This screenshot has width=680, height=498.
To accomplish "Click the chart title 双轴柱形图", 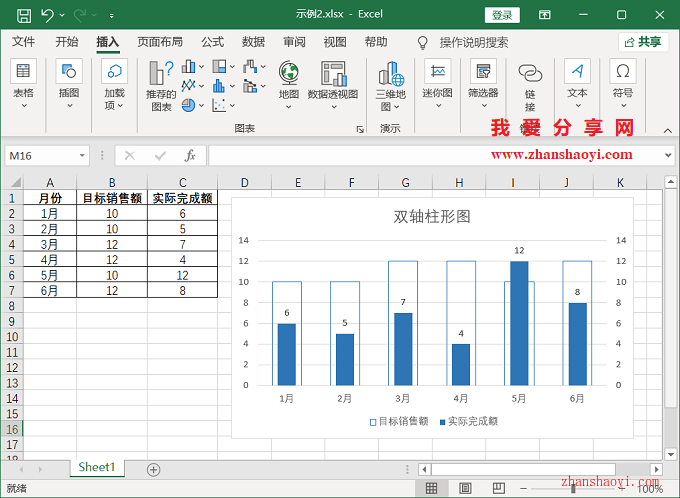I will 432,216.
